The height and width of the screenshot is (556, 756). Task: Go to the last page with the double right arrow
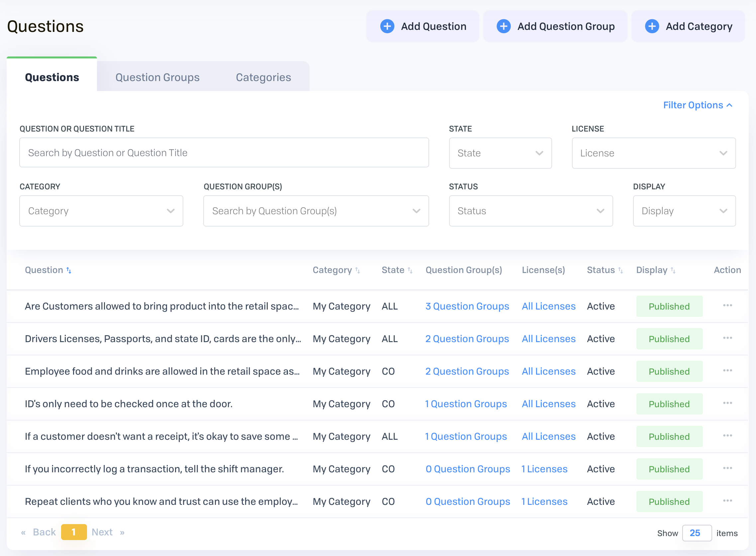[x=122, y=532]
